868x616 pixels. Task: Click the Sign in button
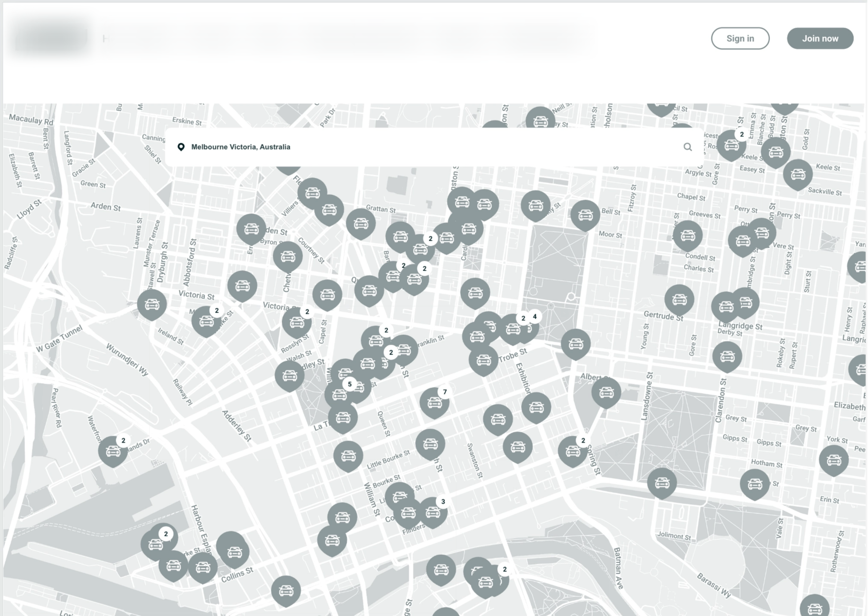(740, 38)
